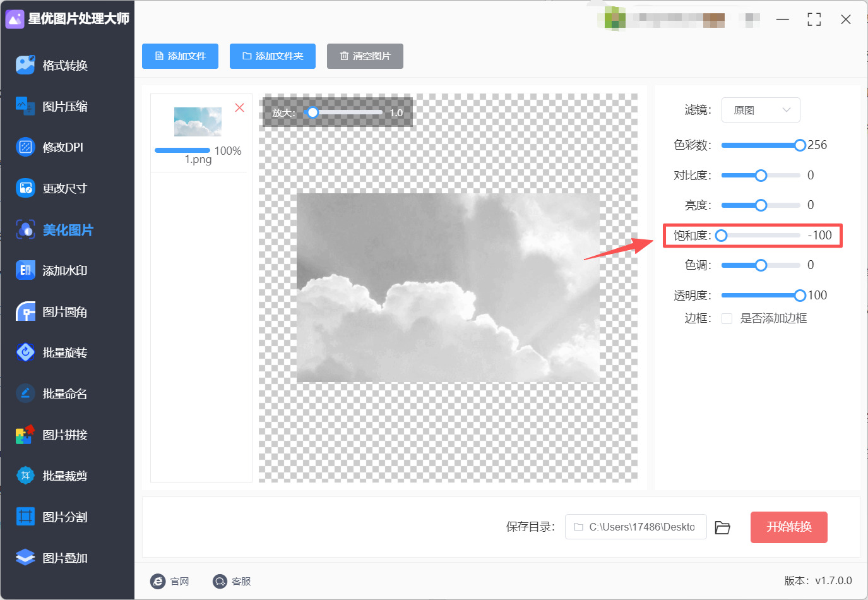This screenshot has width=868, height=600.
Task: Click the 色彩数 value 256
Action: pyautogui.click(x=817, y=145)
